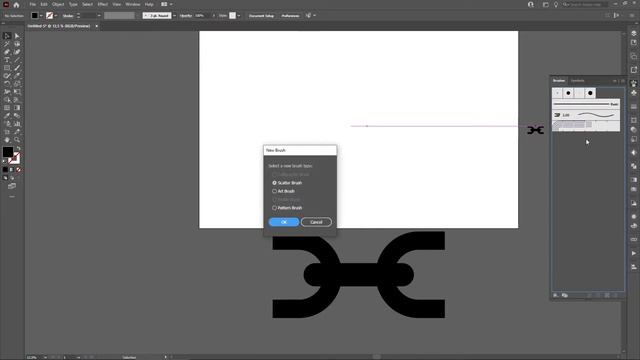Click New Brush icon in Brushes panel
The image size is (640, 360).
click(607, 295)
